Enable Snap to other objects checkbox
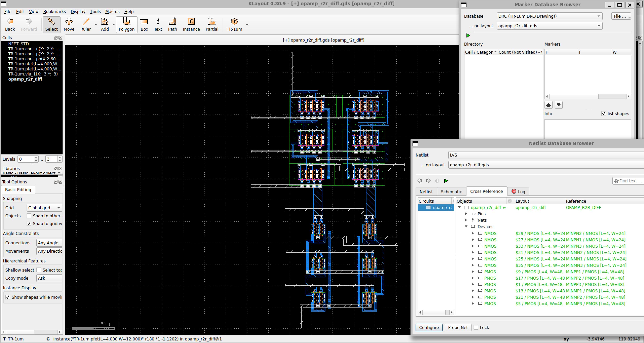 (x=29, y=216)
